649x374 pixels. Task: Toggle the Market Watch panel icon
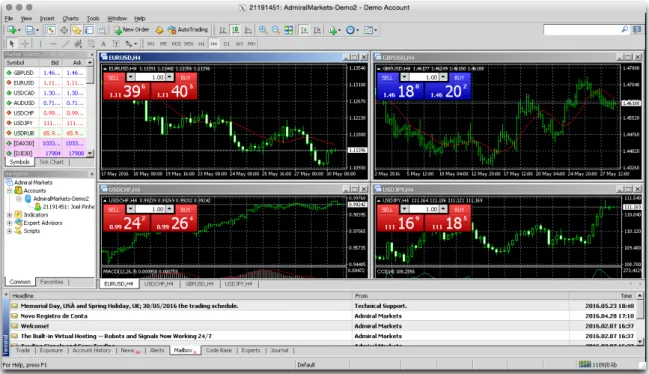tap(51, 30)
